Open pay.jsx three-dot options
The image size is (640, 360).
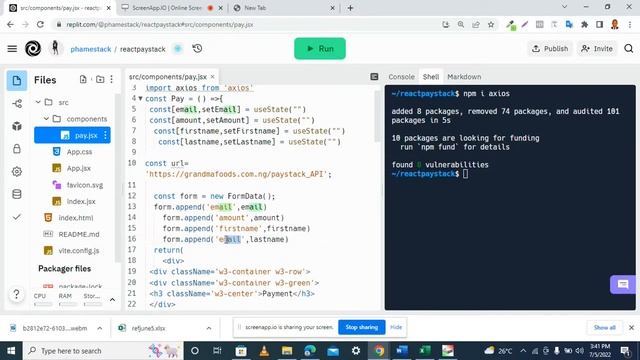(x=105, y=135)
